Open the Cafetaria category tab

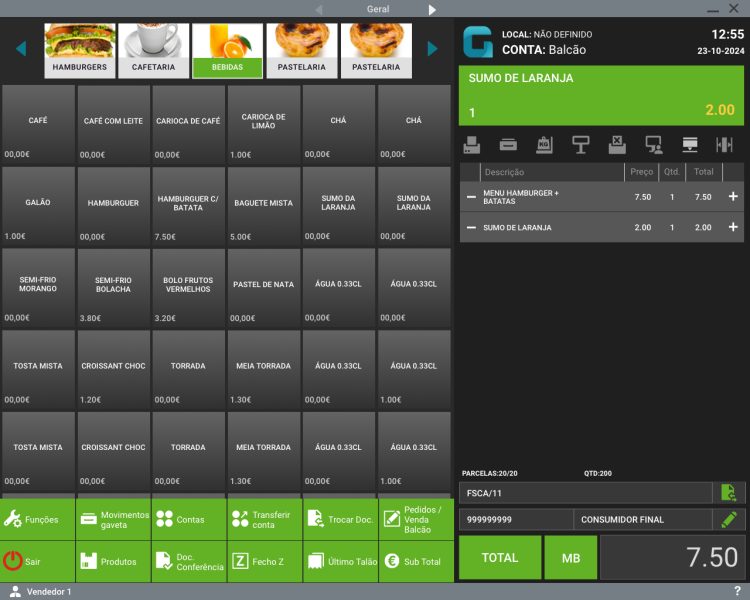point(153,50)
